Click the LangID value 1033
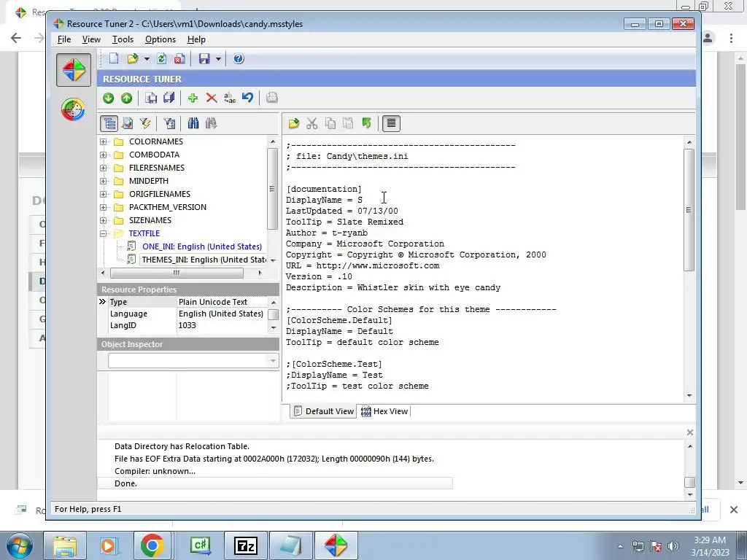 coord(187,325)
